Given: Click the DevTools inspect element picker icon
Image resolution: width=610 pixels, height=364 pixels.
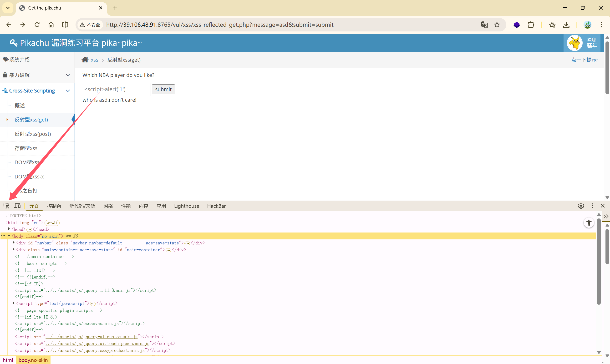Looking at the screenshot, I should click(x=6, y=206).
